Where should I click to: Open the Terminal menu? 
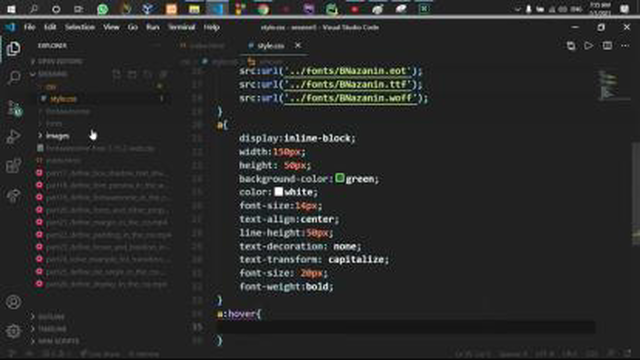[x=182, y=27]
